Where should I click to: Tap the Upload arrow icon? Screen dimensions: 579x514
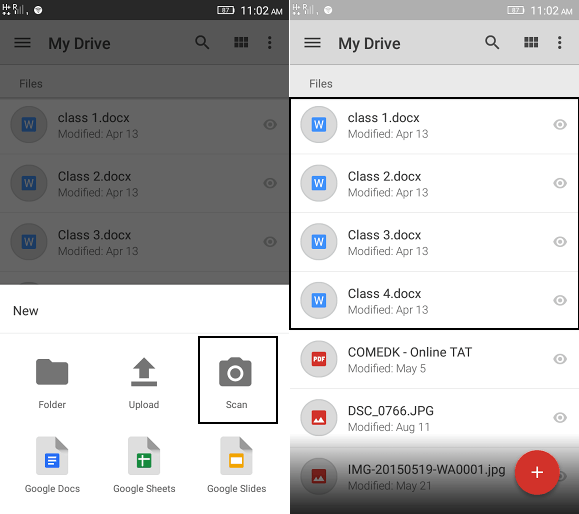[144, 372]
